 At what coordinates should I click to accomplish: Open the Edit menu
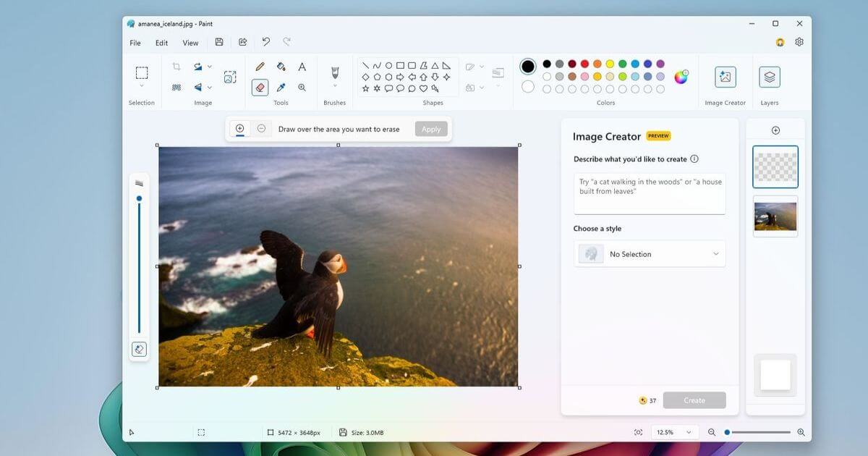point(161,43)
